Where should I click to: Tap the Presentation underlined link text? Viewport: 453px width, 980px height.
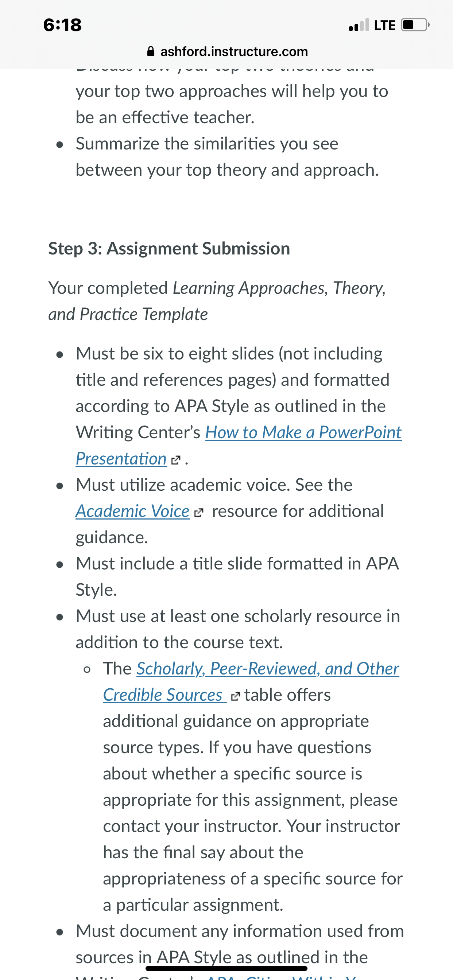[121, 459]
